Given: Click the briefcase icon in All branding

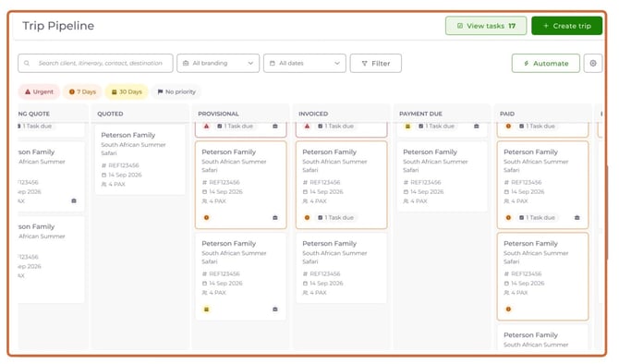Looking at the screenshot, I should pyautogui.click(x=186, y=63).
